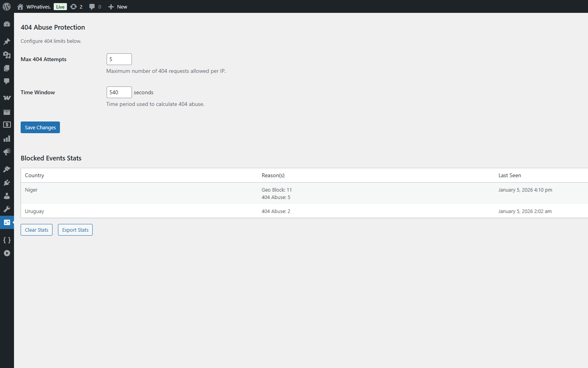Image resolution: width=588 pixels, height=368 pixels.
Task: Open WooCommerce icon in sidebar
Action: pos(7,98)
